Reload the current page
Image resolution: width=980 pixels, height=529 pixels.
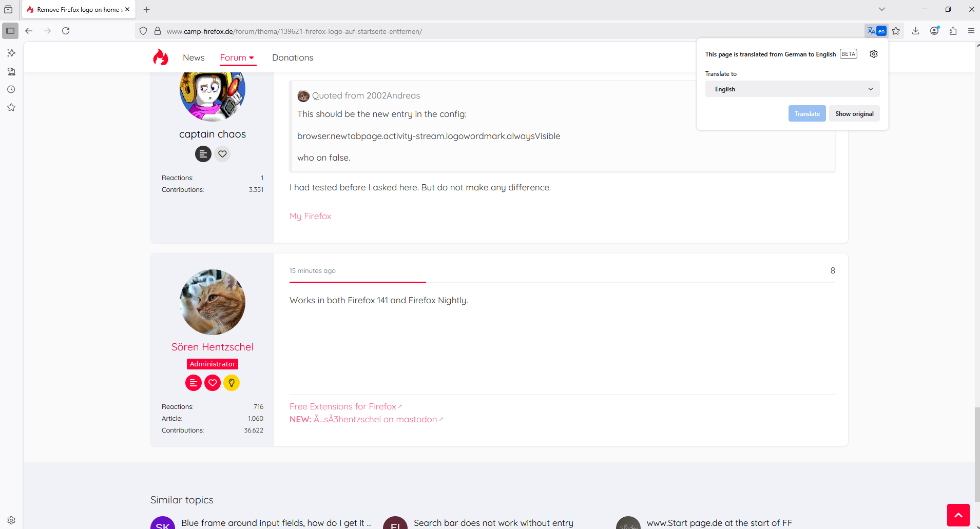coord(66,31)
